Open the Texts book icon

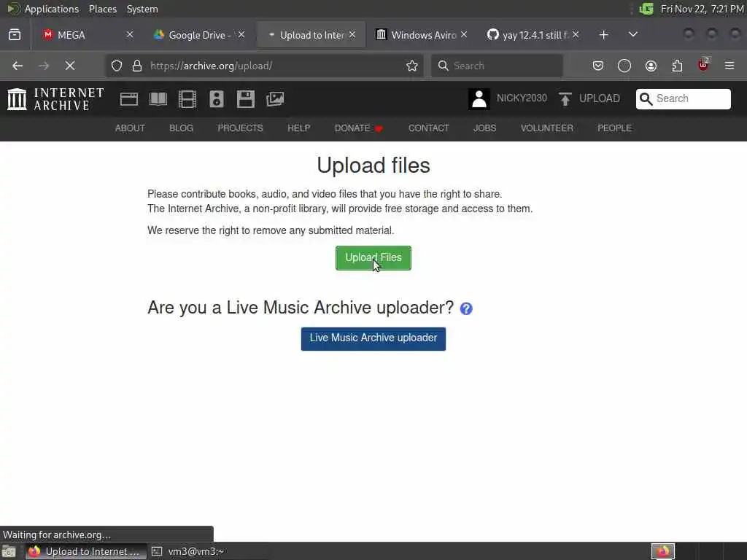pos(158,99)
